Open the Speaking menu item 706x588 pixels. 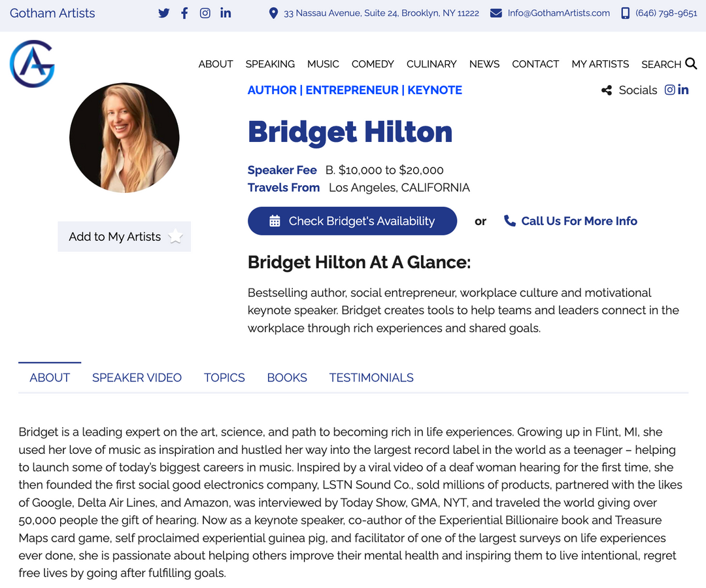270,64
